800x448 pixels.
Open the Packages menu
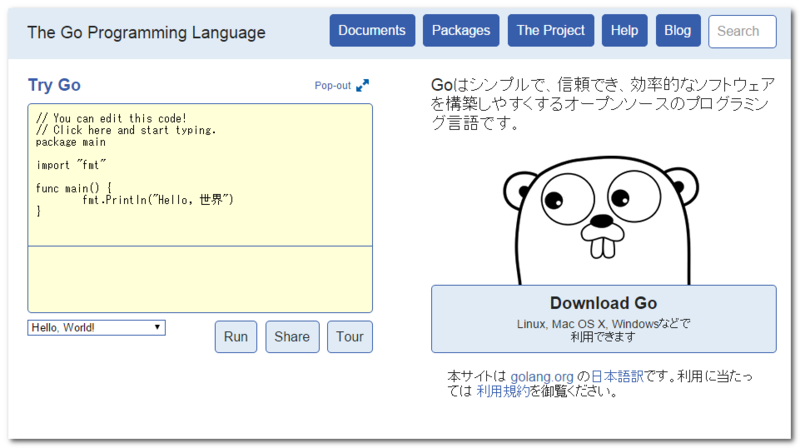pos(461,31)
